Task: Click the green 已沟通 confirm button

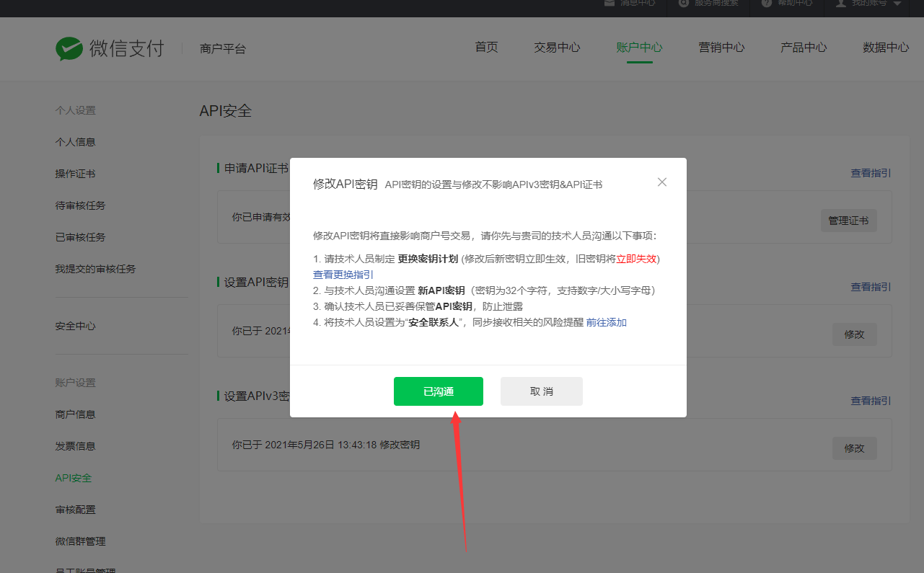Action: 439,391
